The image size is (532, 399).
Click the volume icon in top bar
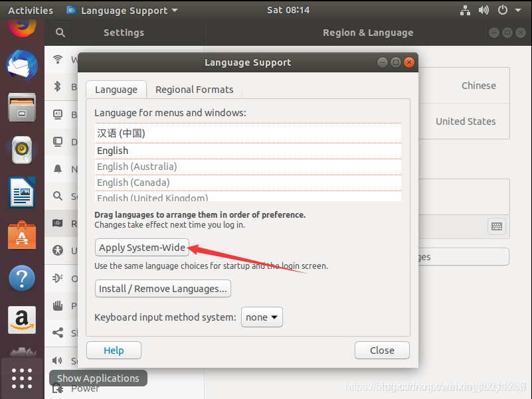coord(484,10)
